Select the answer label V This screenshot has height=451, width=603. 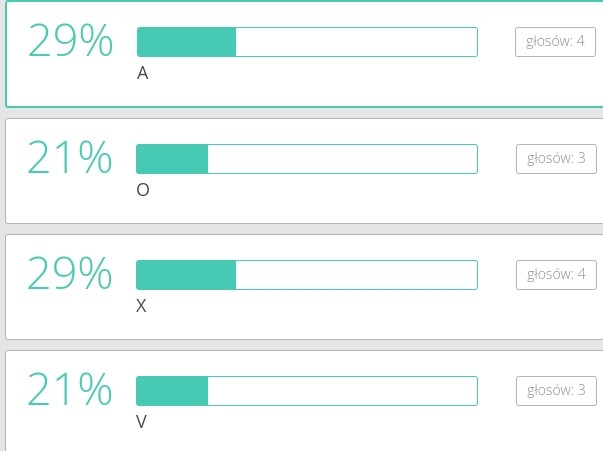[141, 422]
